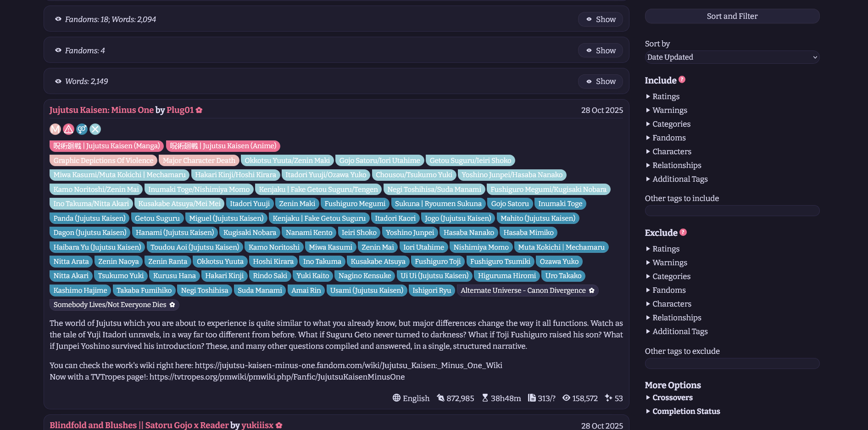Click Alternate Universe - Canon Divergence tag
868x430 pixels.
point(528,290)
